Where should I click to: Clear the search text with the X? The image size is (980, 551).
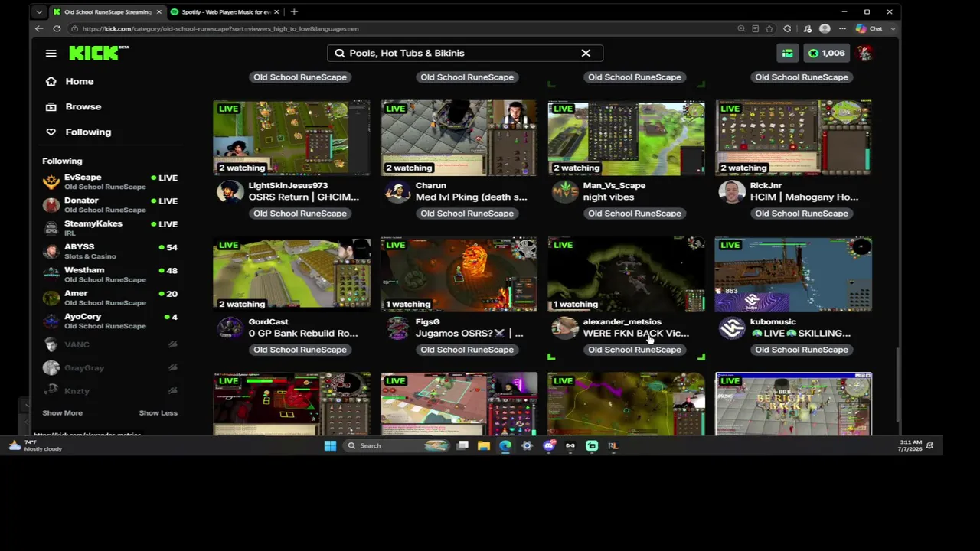[x=586, y=53]
